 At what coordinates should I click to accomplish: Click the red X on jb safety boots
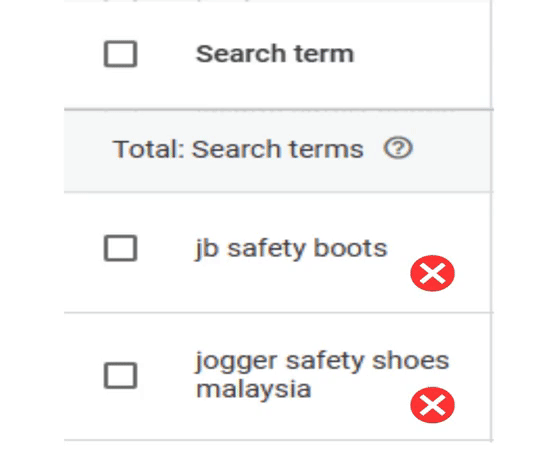coord(432,273)
